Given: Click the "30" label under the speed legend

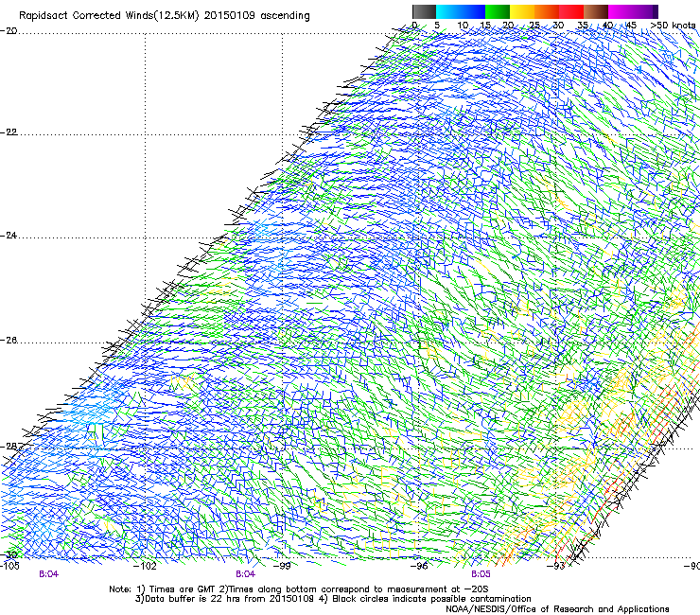Looking at the screenshot, I should tap(558, 26).
